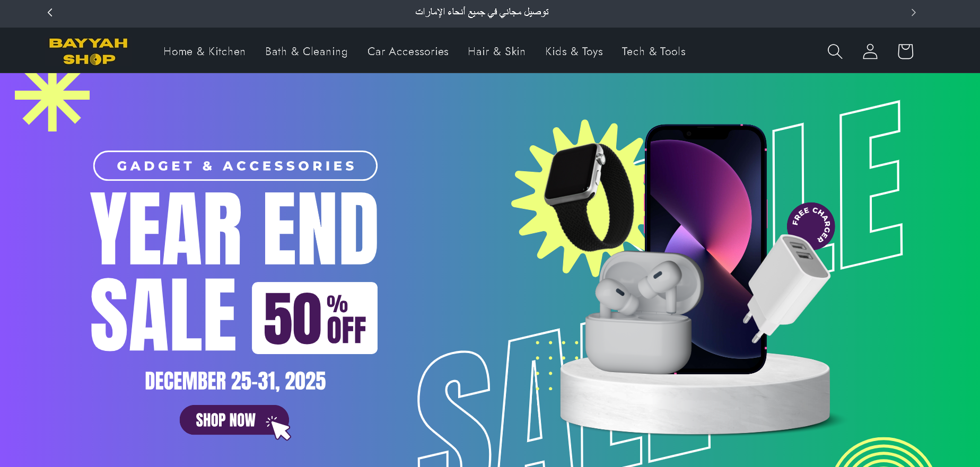Click the white USB charger image
Viewport: 980px width, 467px height.
pos(786,286)
